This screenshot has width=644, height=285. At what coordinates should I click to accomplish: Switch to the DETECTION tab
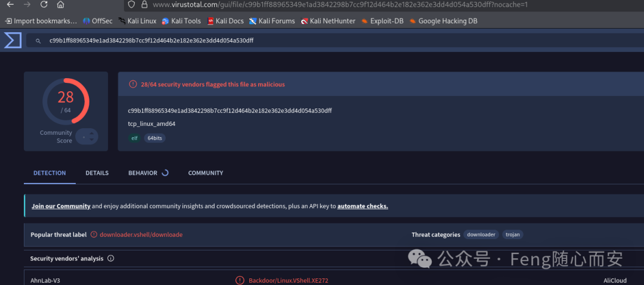pyautogui.click(x=49, y=173)
